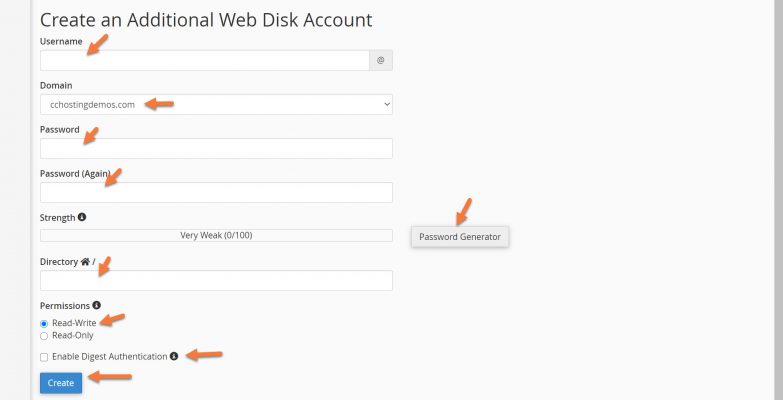783x400 pixels.
Task: Click the Username field label
Action: click(61, 41)
